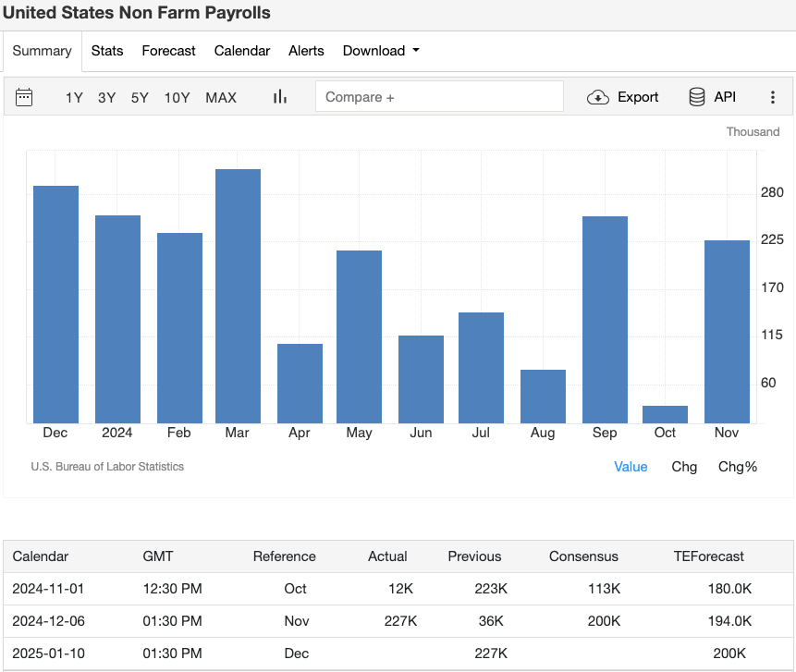Click the chart type column icon
This screenshot has height=672, width=796.
click(x=279, y=96)
